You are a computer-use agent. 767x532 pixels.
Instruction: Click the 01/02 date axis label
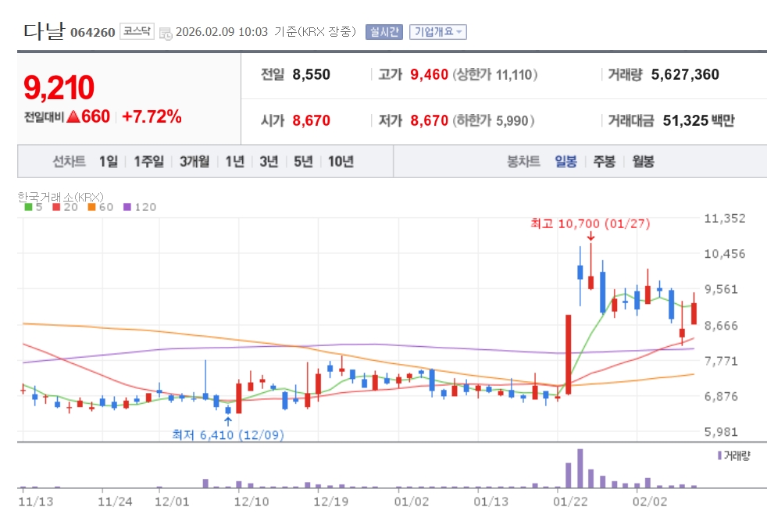pyautogui.click(x=412, y=502)
